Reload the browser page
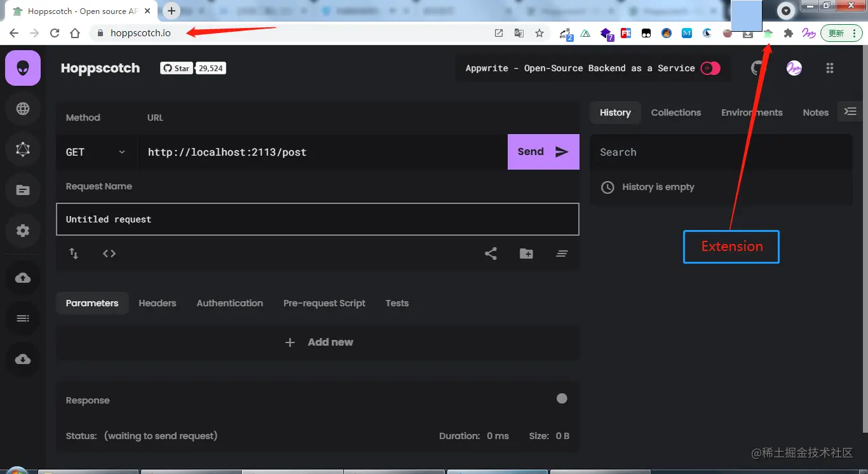Viewport: 868px width, 474px height. pyautogui.click(x=55, y=33)
